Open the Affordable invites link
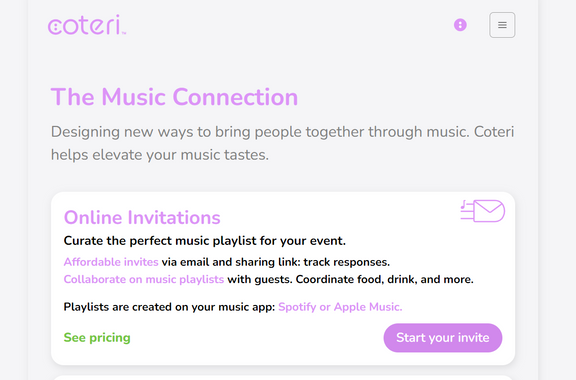 point(111,262)
